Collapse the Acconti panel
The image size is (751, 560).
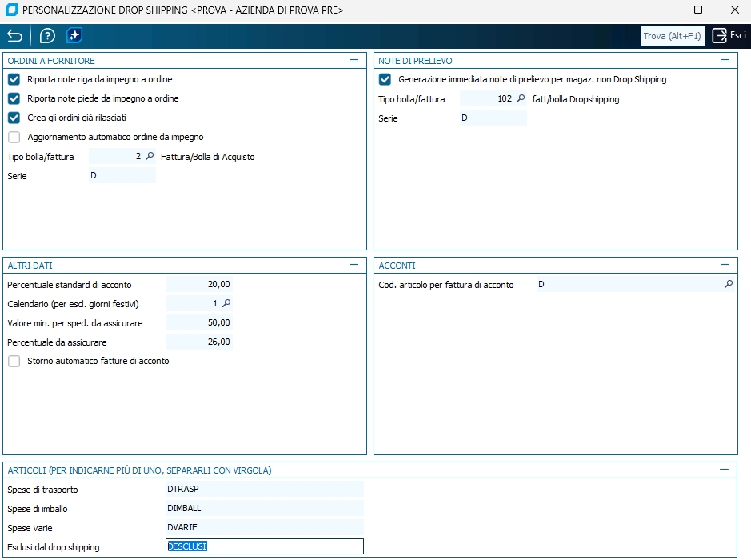click(x=725, y=265)
